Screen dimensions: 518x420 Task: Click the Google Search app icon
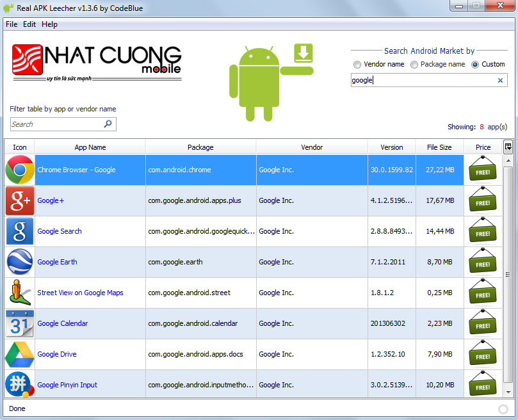(20, 231)
